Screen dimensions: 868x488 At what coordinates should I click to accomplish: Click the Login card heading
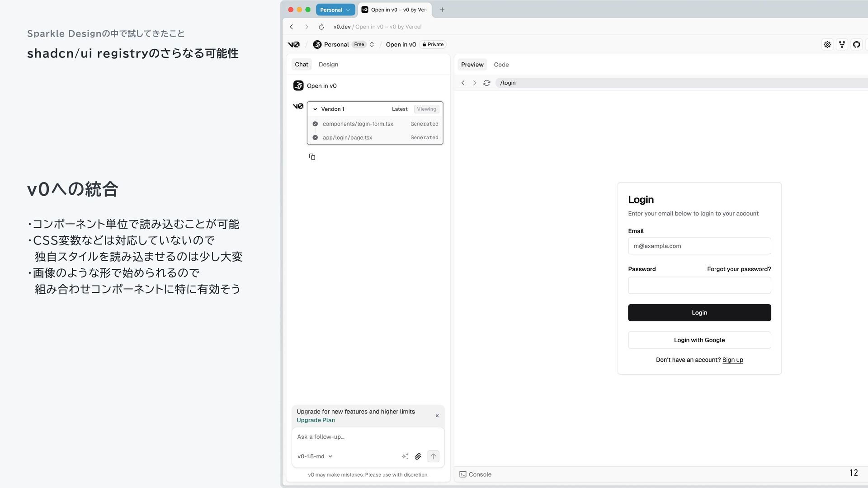[x=641, y=200]
